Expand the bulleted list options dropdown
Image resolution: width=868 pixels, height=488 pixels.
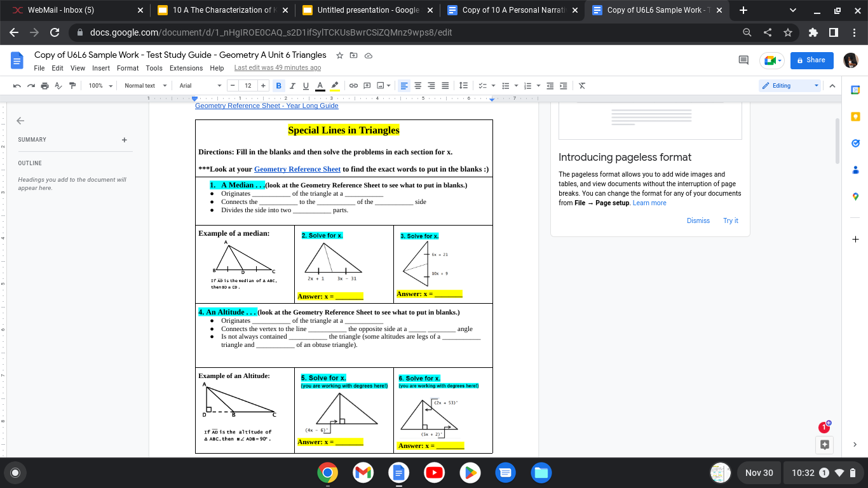pyautogui.click(x=517, y=86)
